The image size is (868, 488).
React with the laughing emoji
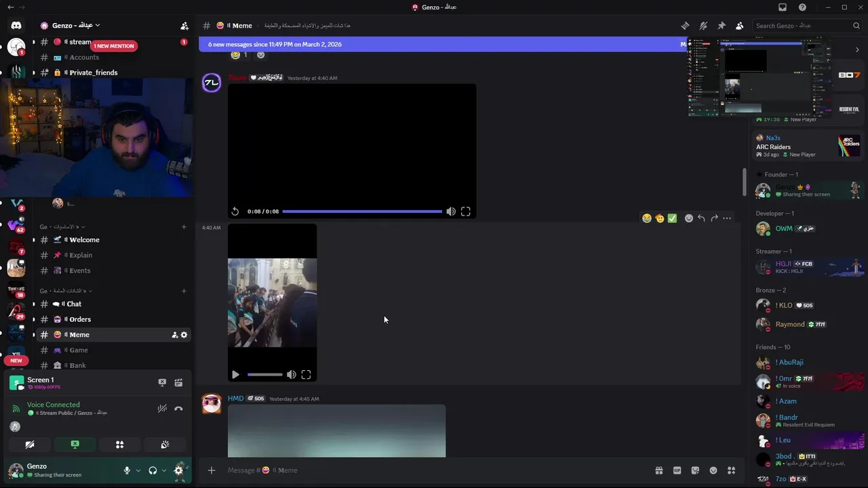[647, 218]
